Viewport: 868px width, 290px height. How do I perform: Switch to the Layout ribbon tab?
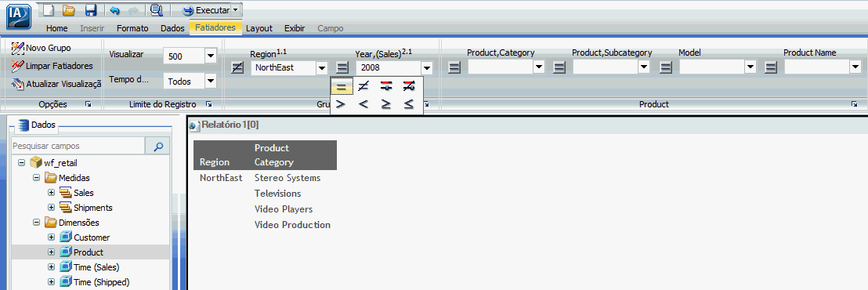259,28
